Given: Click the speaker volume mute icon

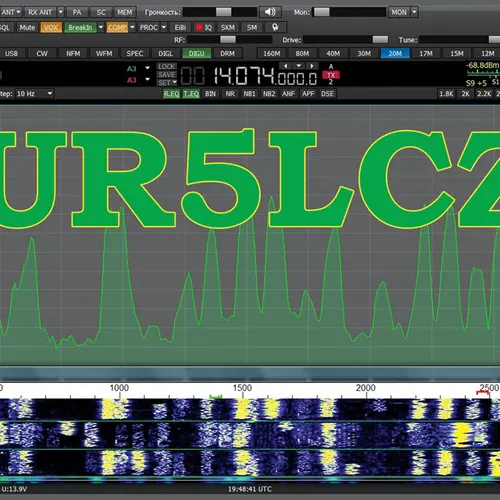Looking at the screenshot, I should click(x=270, y=12).
